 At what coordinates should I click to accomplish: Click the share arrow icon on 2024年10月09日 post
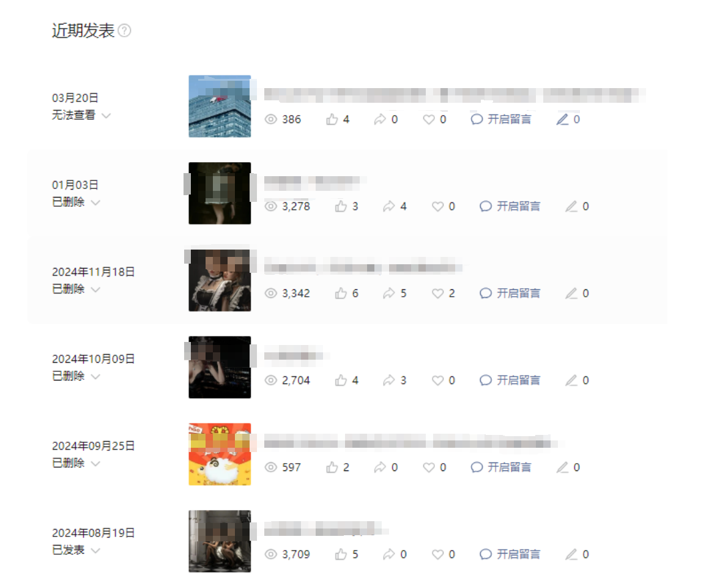(388, 380)
